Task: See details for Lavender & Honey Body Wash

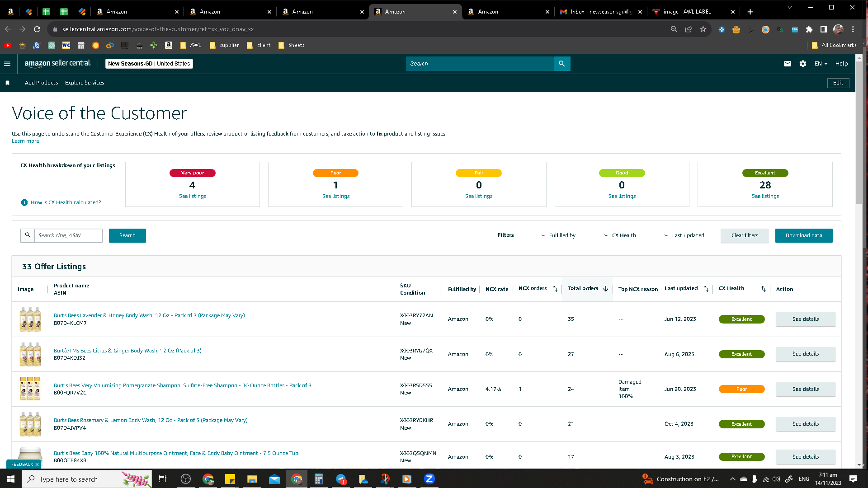Action: [806, 319]
